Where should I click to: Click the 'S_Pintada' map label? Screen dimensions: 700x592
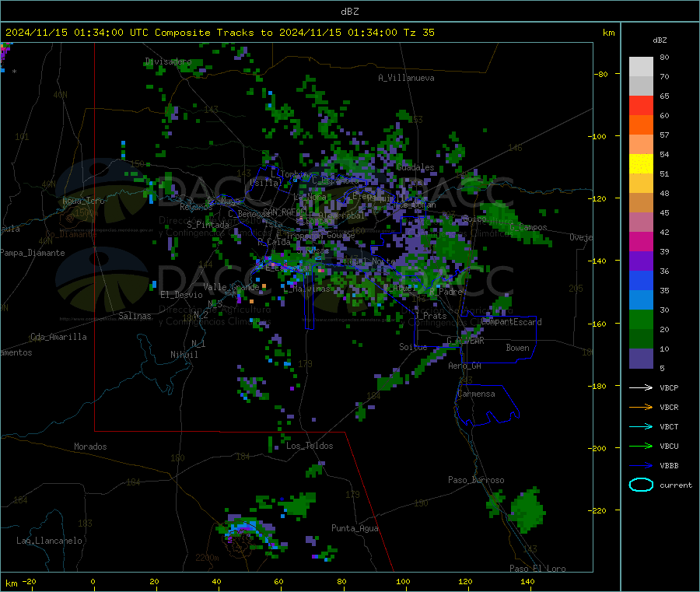208,225
